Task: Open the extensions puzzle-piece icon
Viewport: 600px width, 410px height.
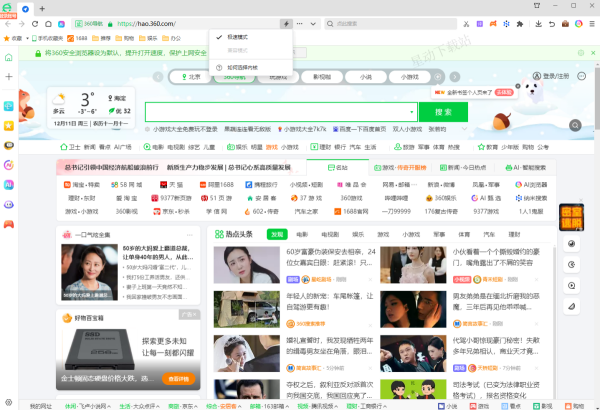Action: (x=520, y=24)
